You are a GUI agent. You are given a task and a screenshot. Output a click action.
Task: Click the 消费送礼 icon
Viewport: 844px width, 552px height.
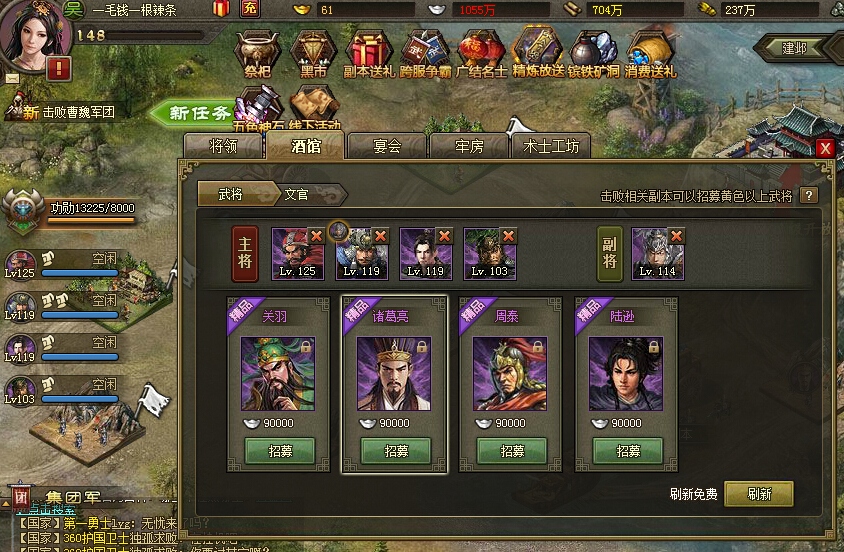[650, 54]
